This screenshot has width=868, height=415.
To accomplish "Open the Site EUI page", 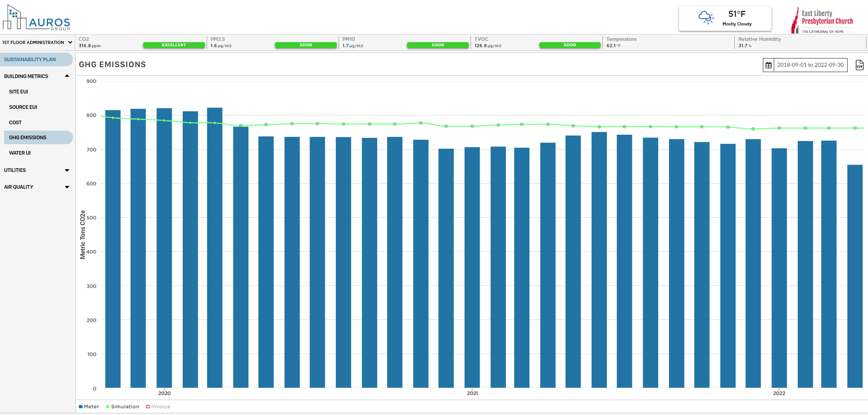I will tap(19, 92).
